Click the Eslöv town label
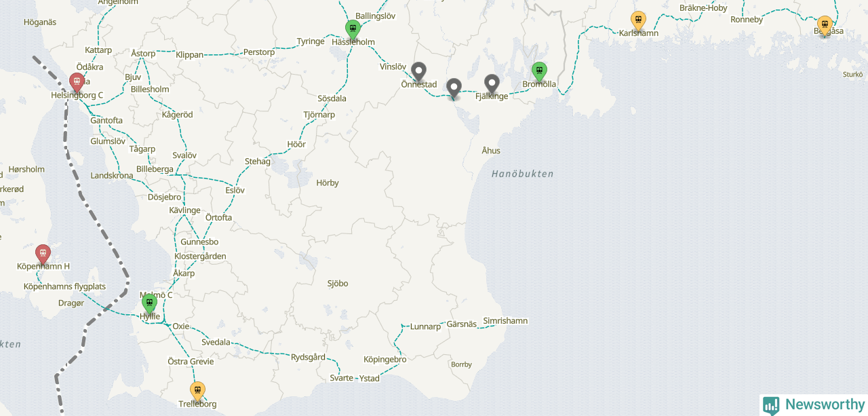868x416 pixels. click(x=235, y=191)
